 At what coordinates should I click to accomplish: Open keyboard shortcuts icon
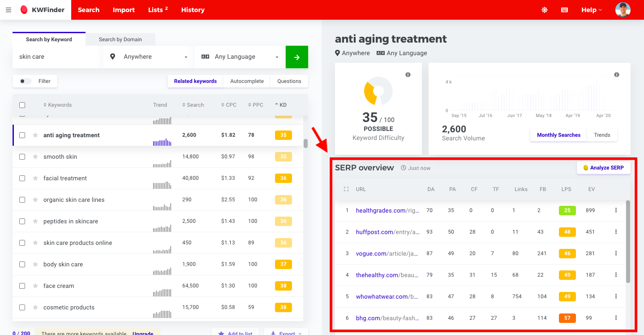[565, 10]
